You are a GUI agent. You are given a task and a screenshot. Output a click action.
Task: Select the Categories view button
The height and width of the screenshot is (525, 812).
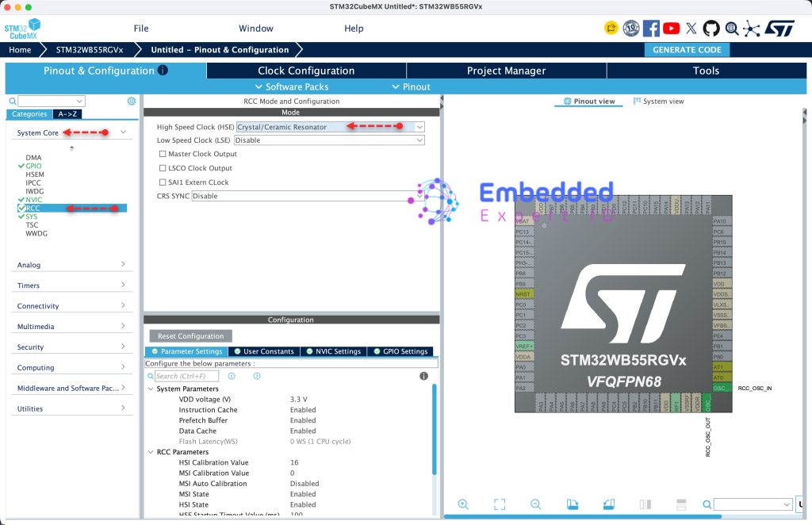point(29,114)
